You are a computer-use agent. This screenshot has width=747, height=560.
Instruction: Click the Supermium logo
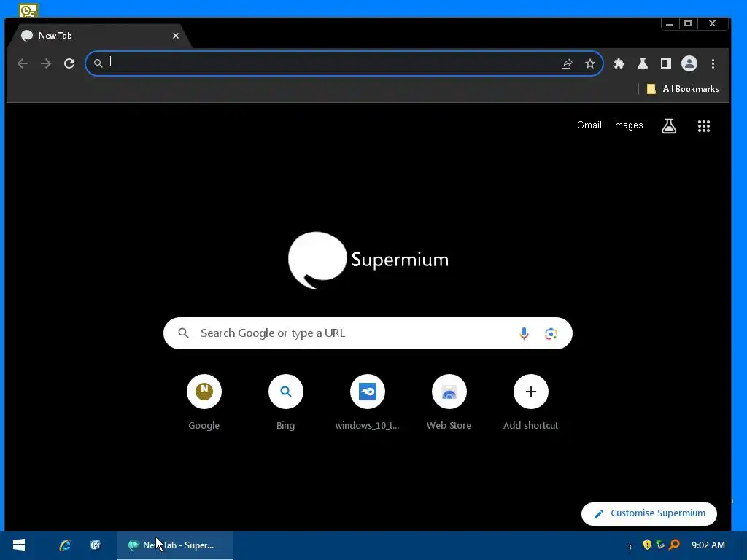368,260
